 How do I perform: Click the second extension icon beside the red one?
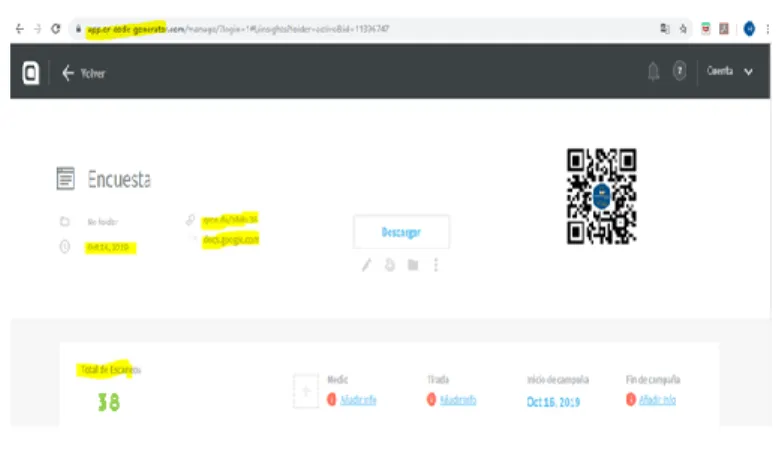[724, 29]
